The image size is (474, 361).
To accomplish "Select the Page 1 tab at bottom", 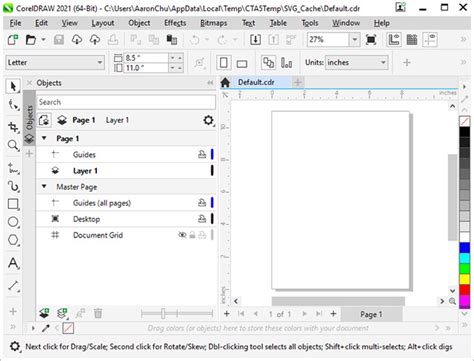I will point(371,314).
